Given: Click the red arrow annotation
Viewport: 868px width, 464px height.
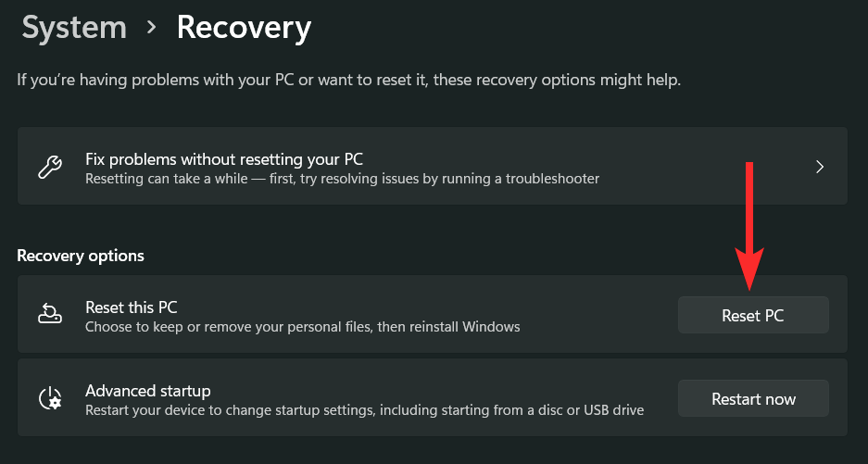Looking at the screenshot, I should 749,222.
